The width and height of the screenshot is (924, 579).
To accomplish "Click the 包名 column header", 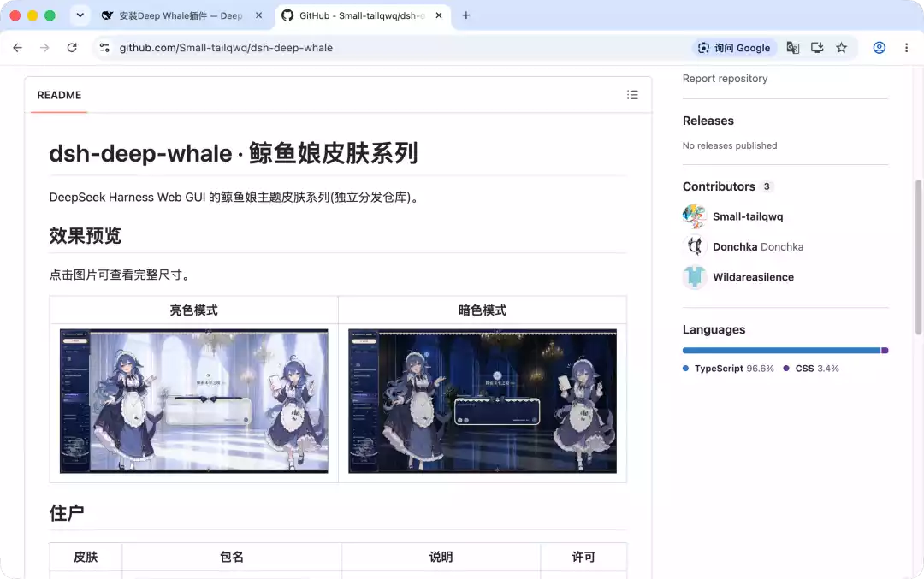I will pos(232,557).
